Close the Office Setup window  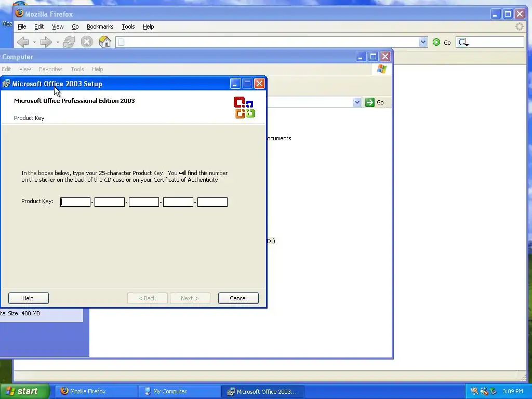(x=260, y=84)
